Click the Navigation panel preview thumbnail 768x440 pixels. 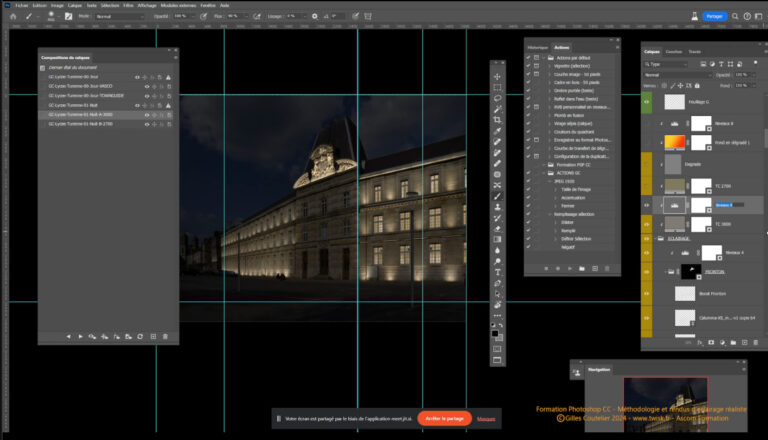point(665,393)
